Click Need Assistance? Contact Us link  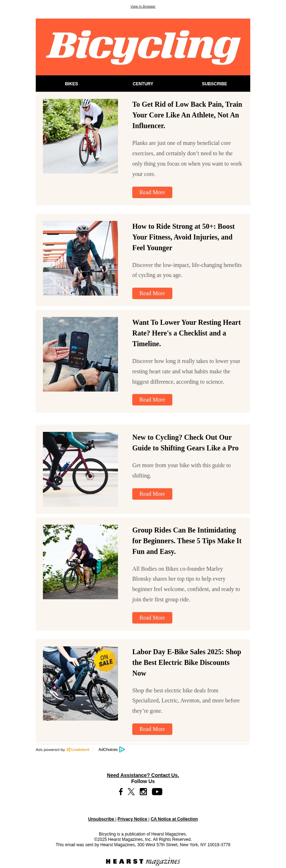(x=143, y=775)
